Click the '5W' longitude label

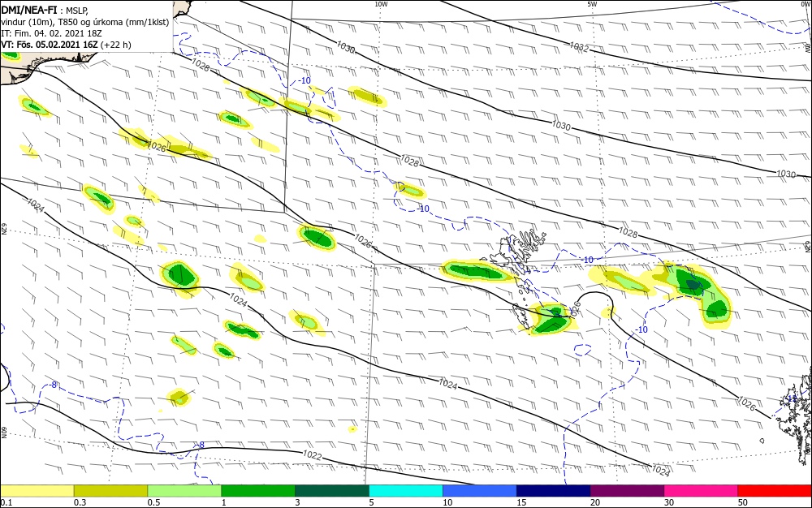(592, 4)
